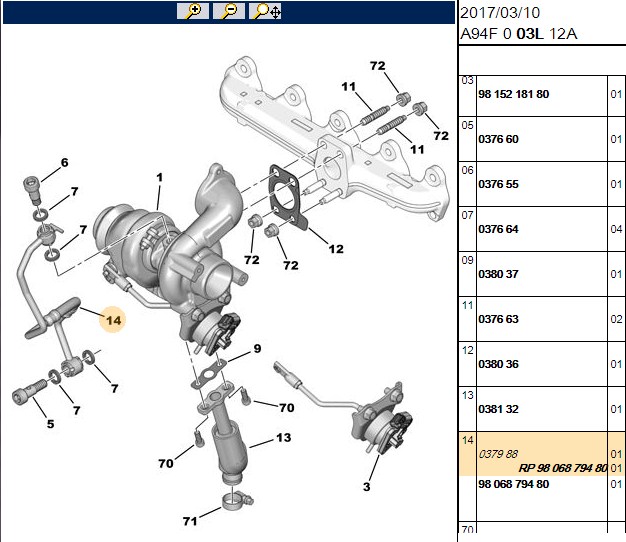Click row reference 12 in parts table

467,350
